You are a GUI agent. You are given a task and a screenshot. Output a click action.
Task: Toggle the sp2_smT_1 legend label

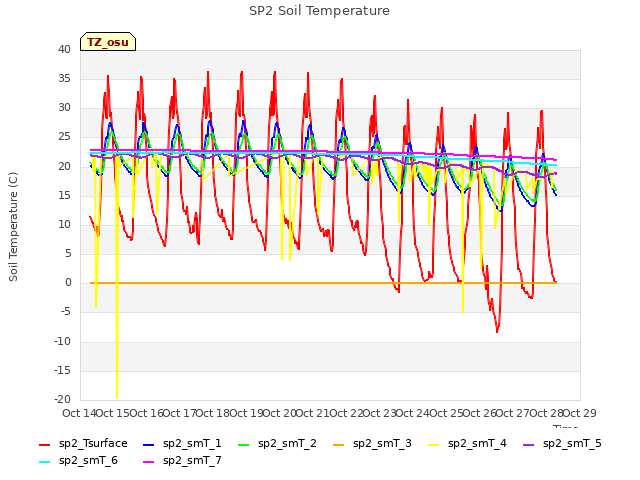point(192,444)
